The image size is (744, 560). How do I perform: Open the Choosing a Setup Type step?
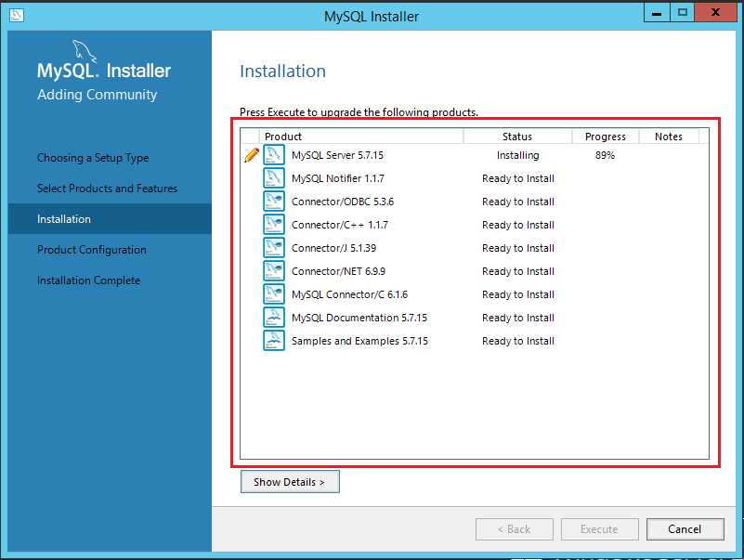tap(93, 158)
